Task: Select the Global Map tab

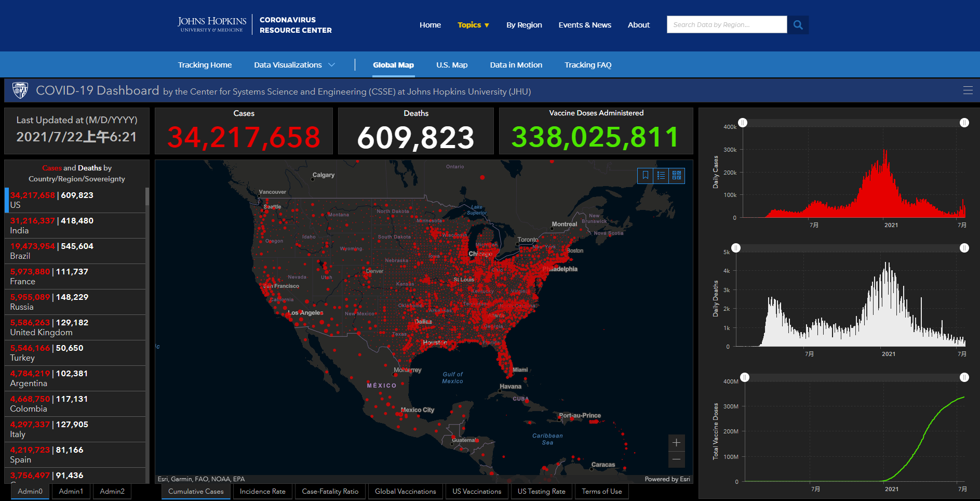Action: coord(393,65)
